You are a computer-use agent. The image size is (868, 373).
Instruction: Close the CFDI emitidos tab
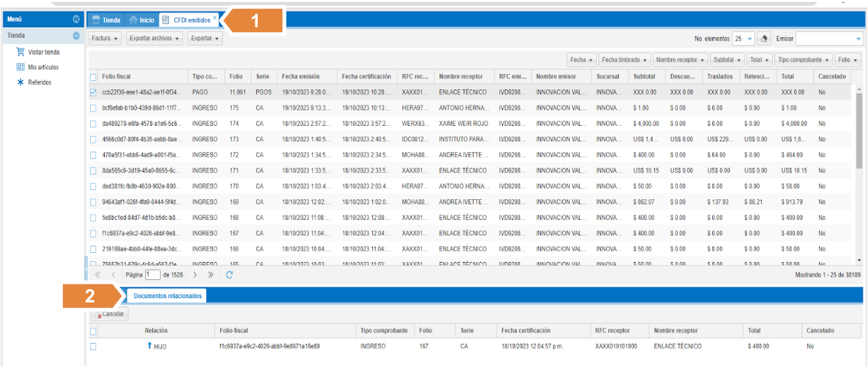[214, 17]
